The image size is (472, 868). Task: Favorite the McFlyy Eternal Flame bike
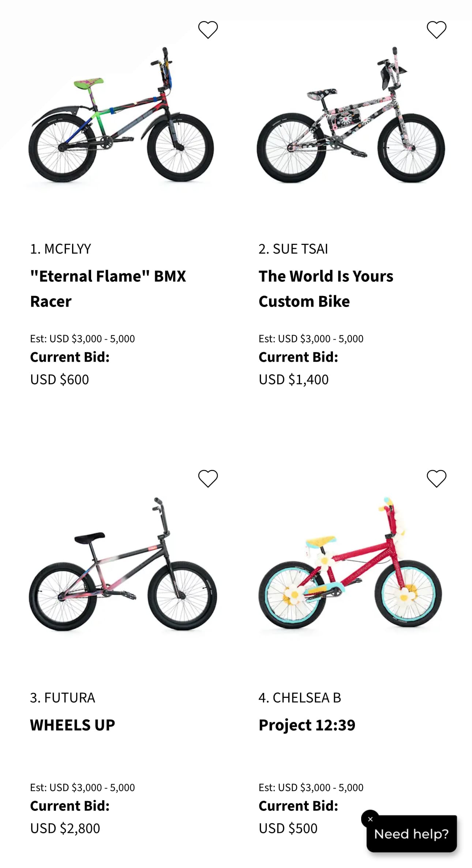pos(208,30)
